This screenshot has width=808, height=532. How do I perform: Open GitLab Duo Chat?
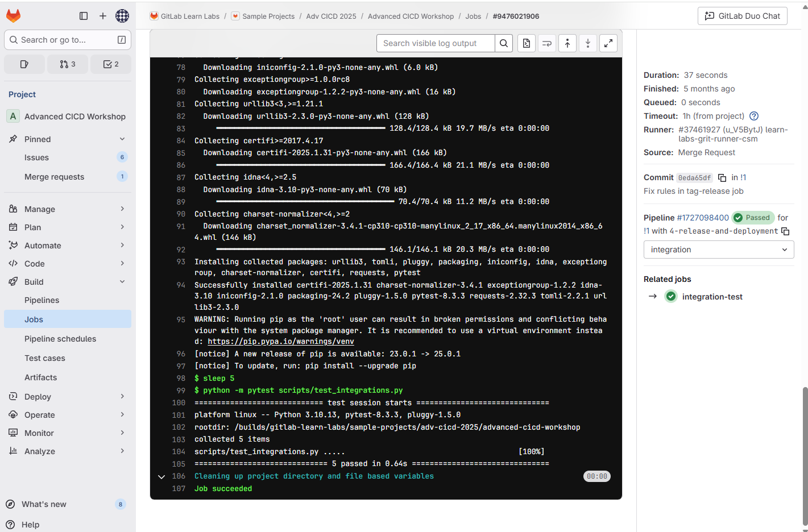coord(742,16)
